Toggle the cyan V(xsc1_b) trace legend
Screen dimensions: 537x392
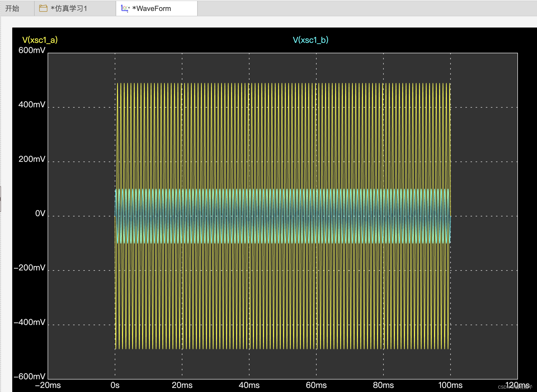tap(310, 40)
